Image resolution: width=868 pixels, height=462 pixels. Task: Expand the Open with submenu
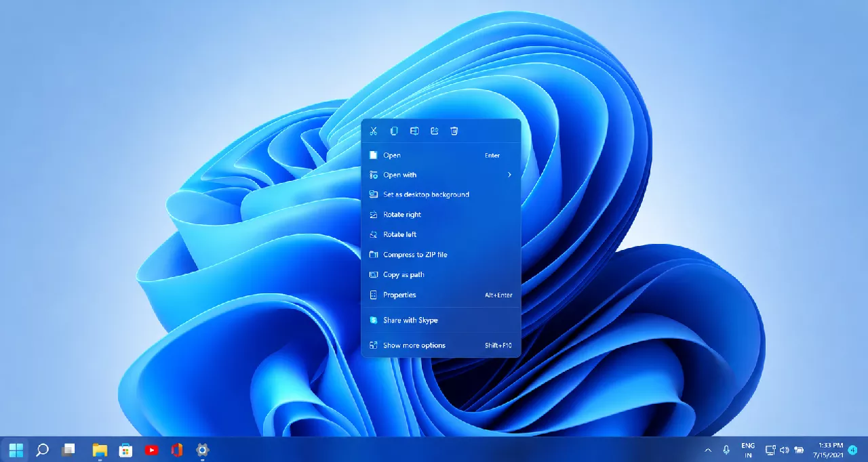[441, 175]
